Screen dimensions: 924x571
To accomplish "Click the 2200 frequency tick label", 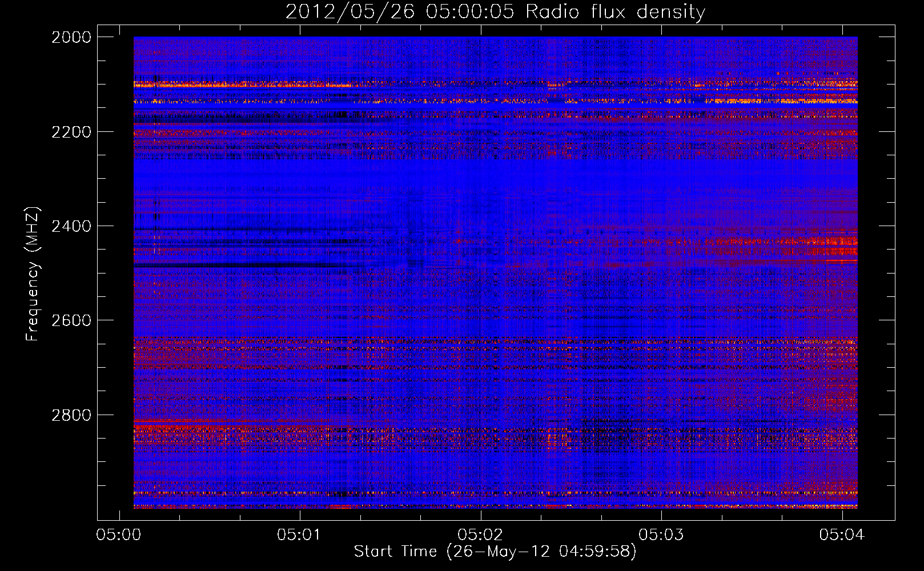I will click(x=71, y=132).
